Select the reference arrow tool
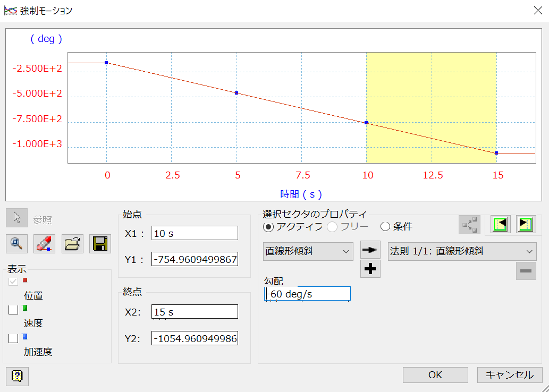The height and width of the screenshot is (392, 549). pos(16,218)
